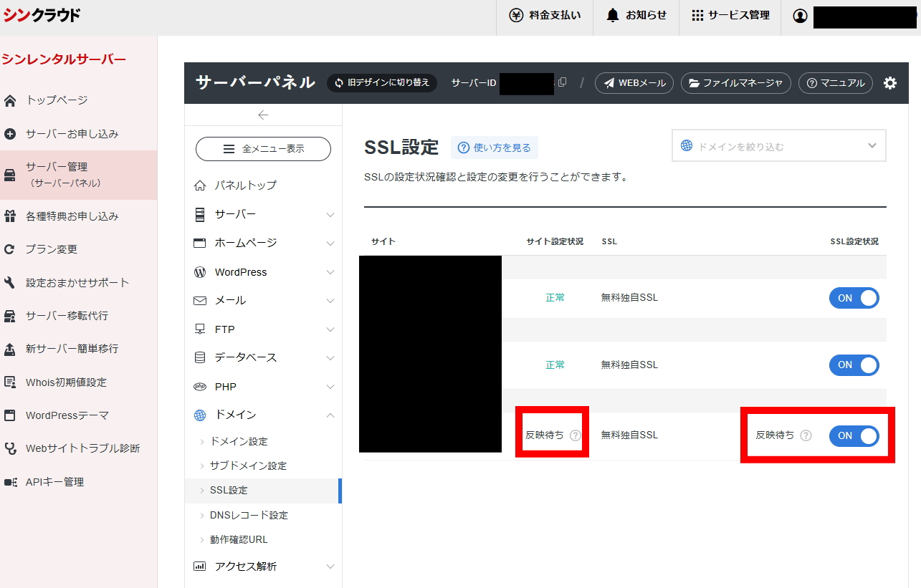Toggle SSL switch for the 反映待ち site
The image size is (921, 588).
pyautogui.click(x=854, y=435)
